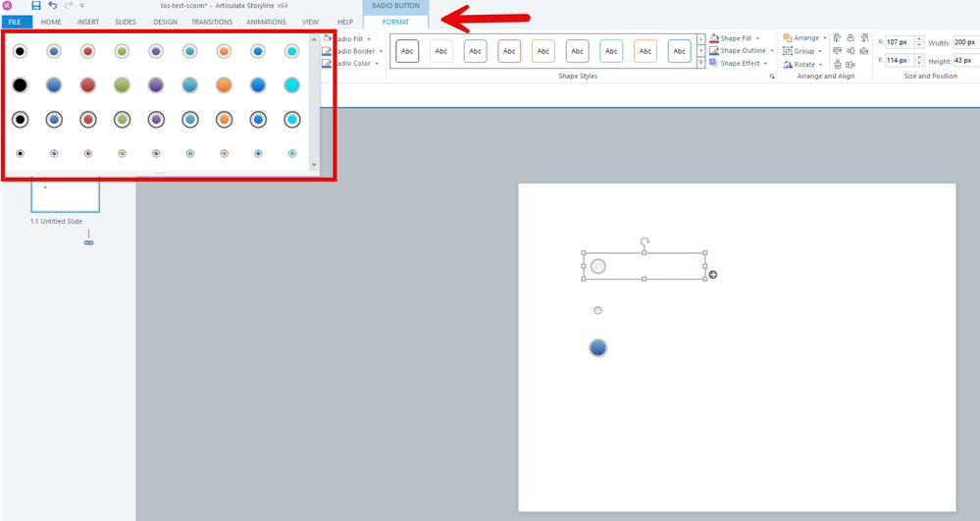
Task: Click the Distribute Horizontally icon
Action: pos(851,65)
